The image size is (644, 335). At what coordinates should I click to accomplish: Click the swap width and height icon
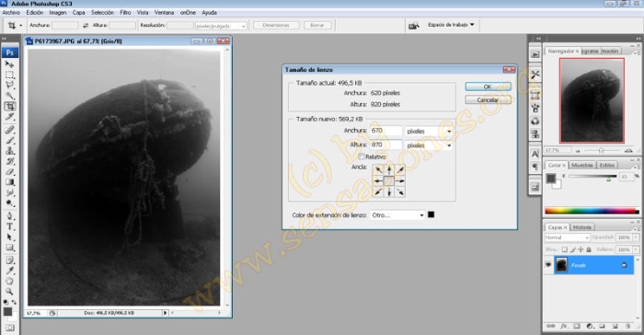(x=86, y=26)
